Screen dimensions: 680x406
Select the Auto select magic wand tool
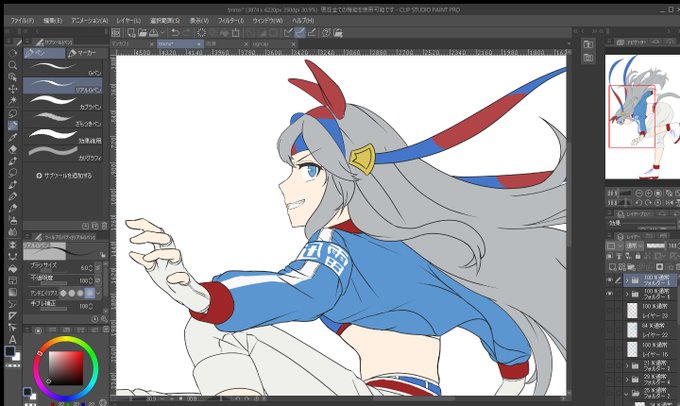(13, 101)
